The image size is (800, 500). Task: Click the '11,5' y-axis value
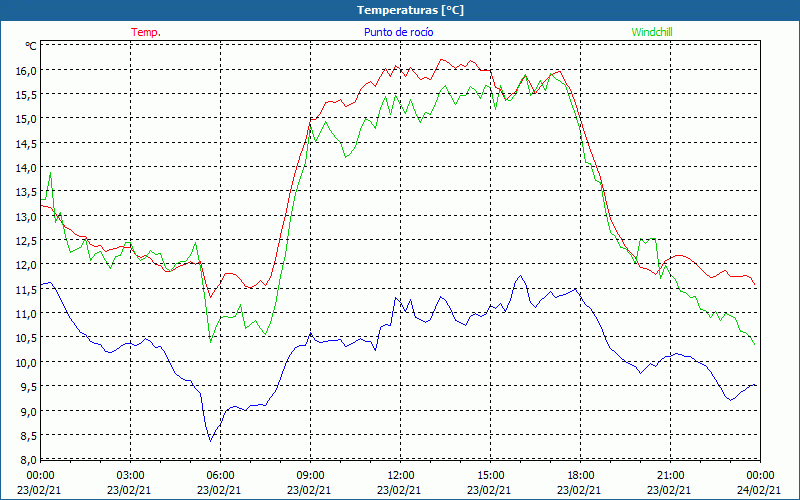[x=27, y=290]
